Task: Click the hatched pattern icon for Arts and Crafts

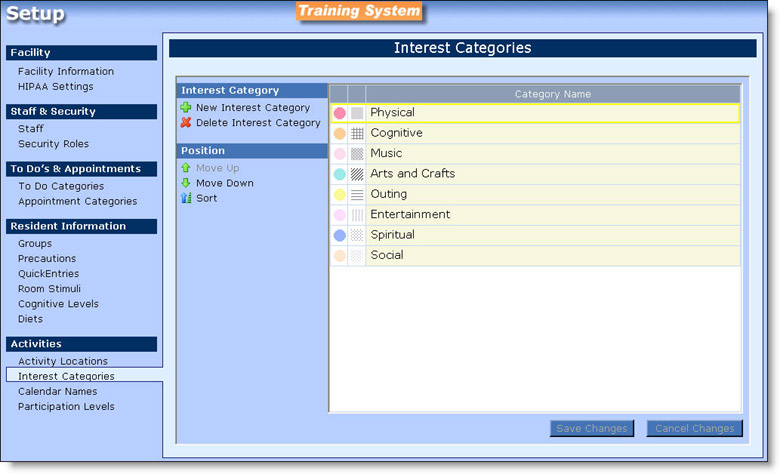Action: [357, 174]
